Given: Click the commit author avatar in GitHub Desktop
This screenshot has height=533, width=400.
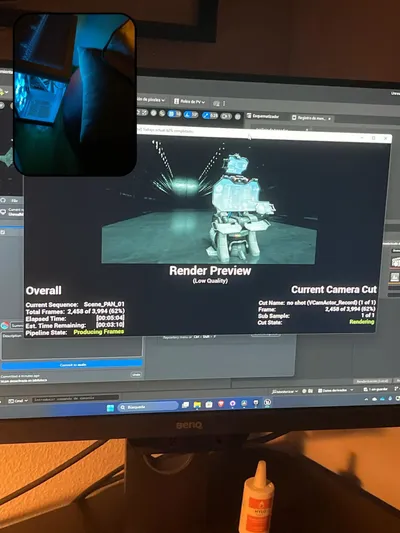Looking at the screenshot, I should [5, 326].
